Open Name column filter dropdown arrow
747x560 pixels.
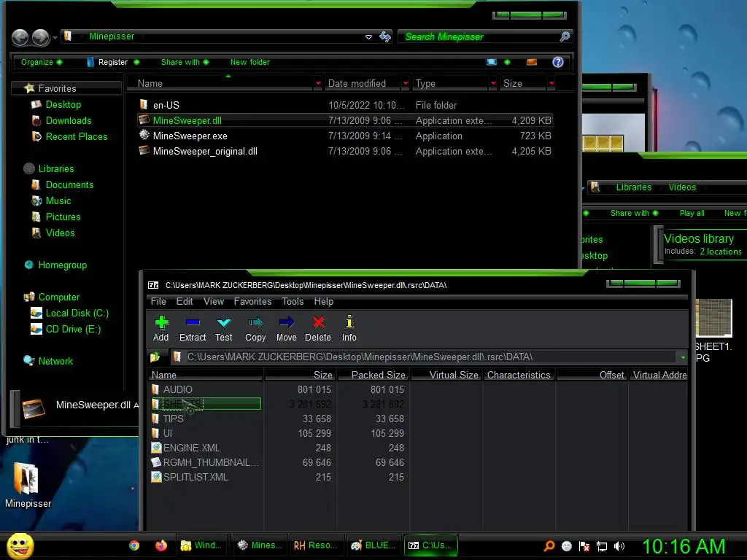[318, 83]
